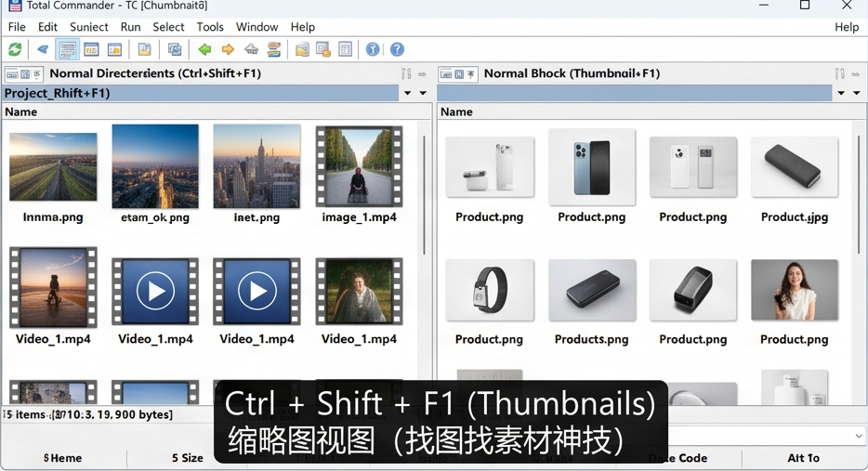Screen dimensions: 868x471
Task: Open first dropdown arrow of Project_Rhift path bar
Action: [407, 93]
